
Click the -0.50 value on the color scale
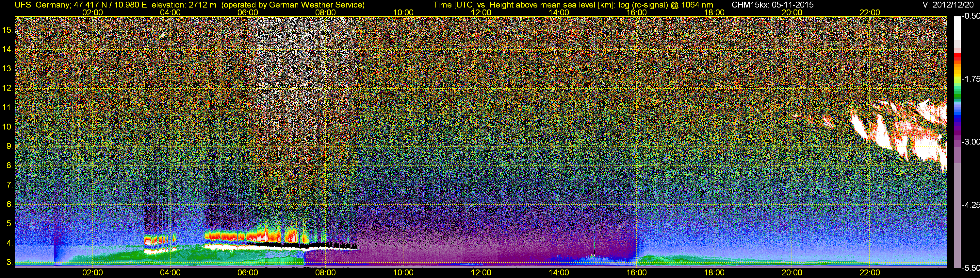tap(971, 16)
